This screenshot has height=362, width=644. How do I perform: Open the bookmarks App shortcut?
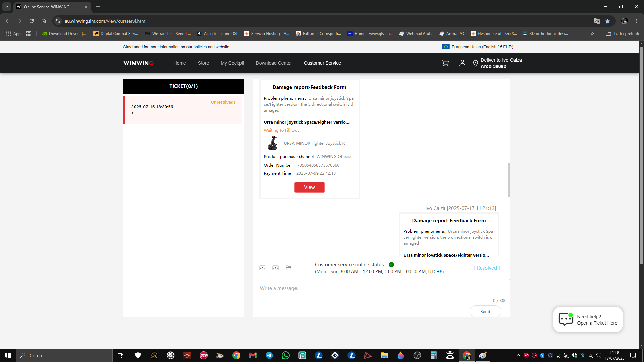13,34
